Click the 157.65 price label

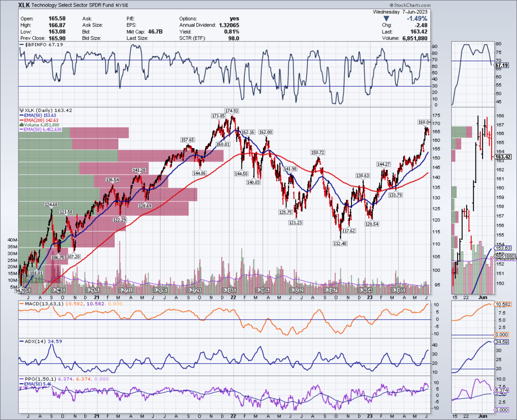[188, 140]
